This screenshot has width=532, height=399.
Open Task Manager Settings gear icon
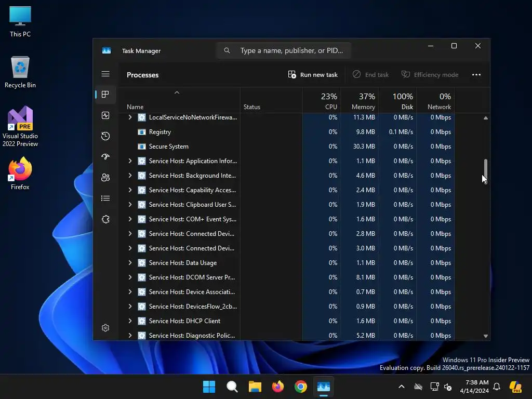[x=105, y=328]
